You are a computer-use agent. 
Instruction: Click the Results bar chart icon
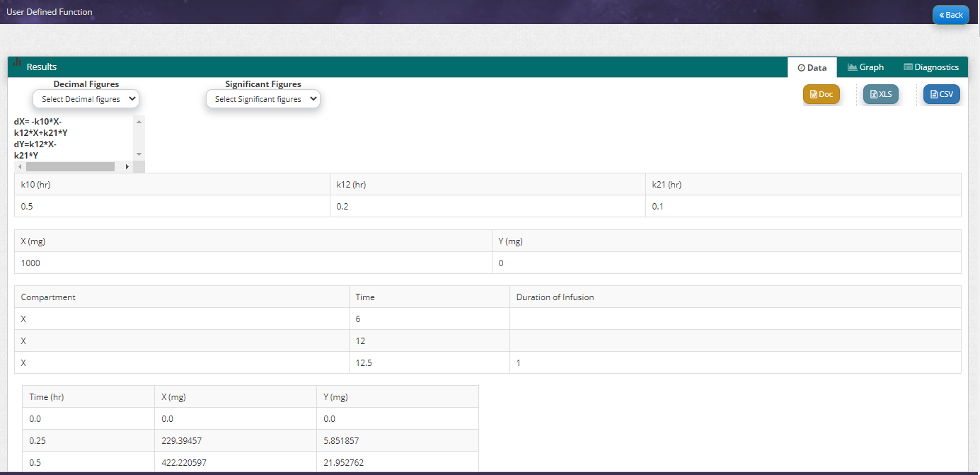point(17,64)
